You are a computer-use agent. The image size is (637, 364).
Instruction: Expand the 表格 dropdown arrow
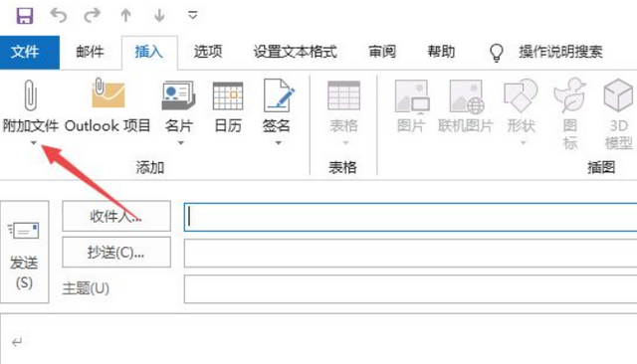(345, 143)
